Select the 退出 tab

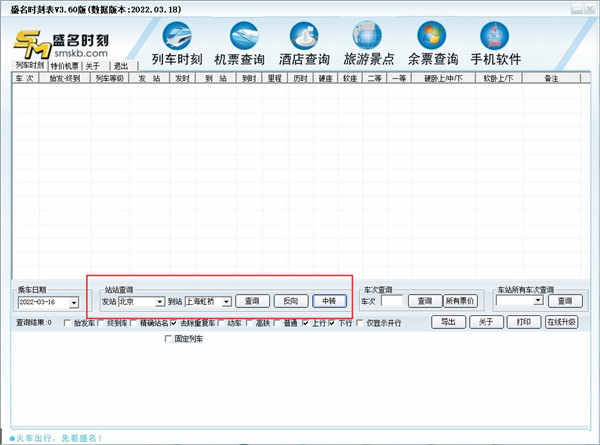121,66
